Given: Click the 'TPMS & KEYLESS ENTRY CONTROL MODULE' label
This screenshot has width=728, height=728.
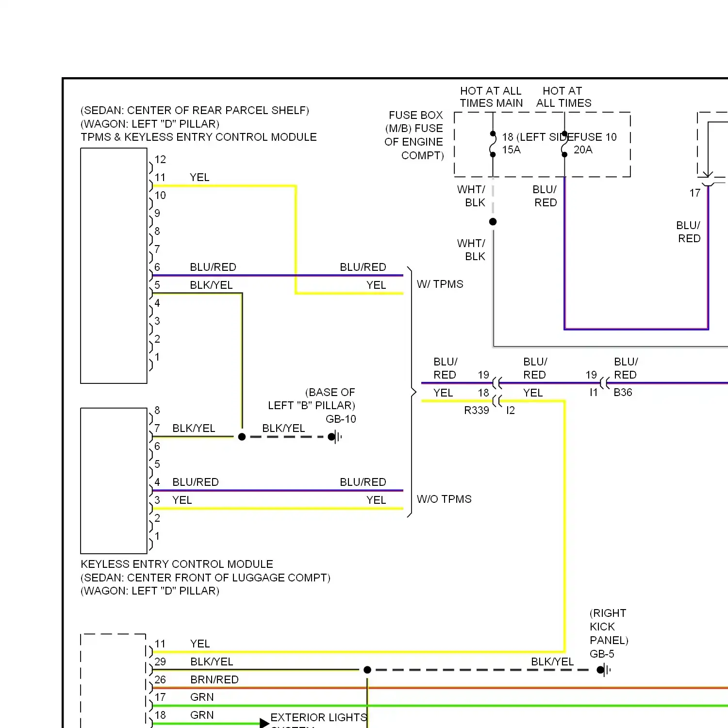Looking at the screenshot, I should point(199,137).
